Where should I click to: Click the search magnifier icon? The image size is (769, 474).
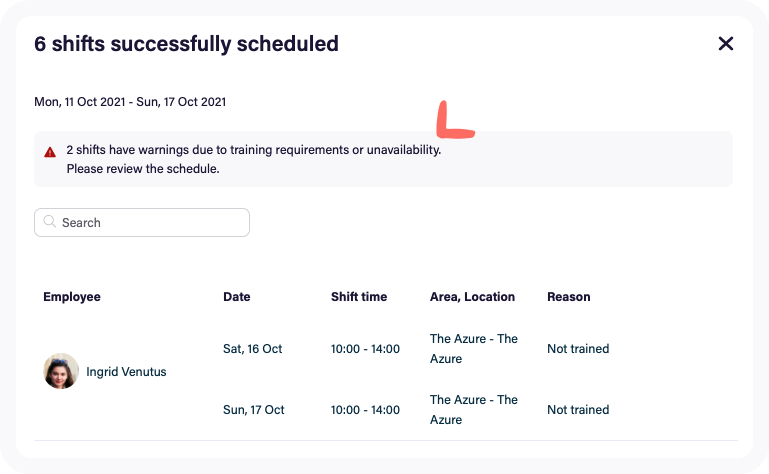pos(50,221)
